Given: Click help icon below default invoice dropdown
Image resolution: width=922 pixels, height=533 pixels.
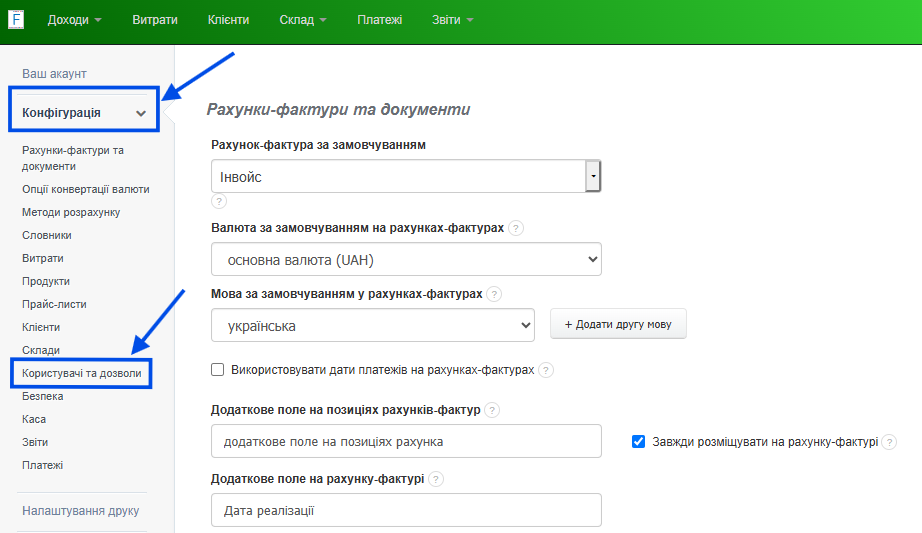Looking at the screenshot, I should coord(219,201).
